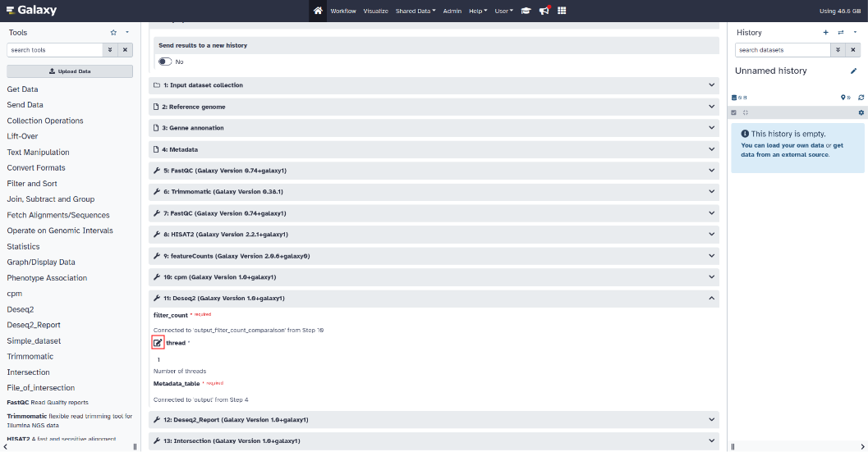
Task: Refresh the history with reload icon
Action: (861, 97)
